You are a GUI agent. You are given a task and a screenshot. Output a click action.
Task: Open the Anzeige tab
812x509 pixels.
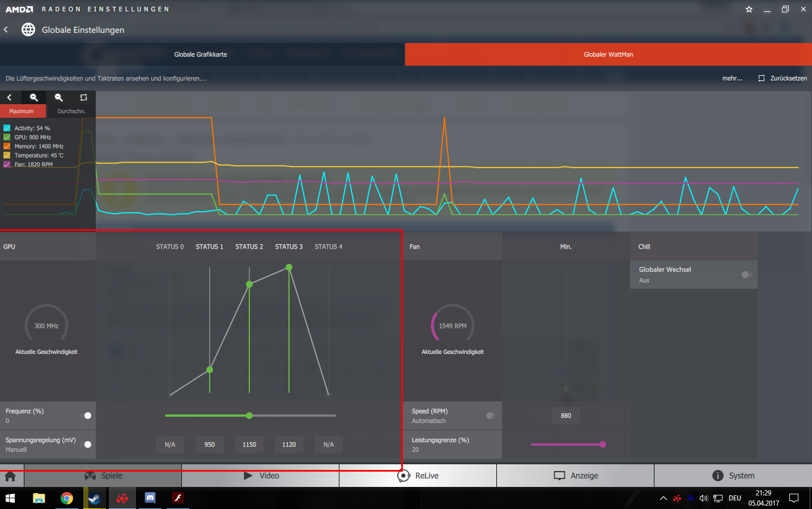pyautogui.click(x=576, y=476)
